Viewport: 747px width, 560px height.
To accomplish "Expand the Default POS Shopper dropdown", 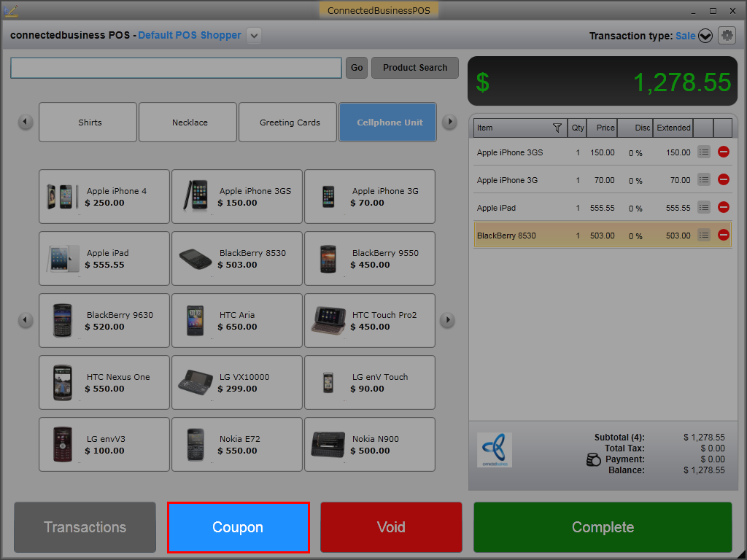I will point(254,36).
